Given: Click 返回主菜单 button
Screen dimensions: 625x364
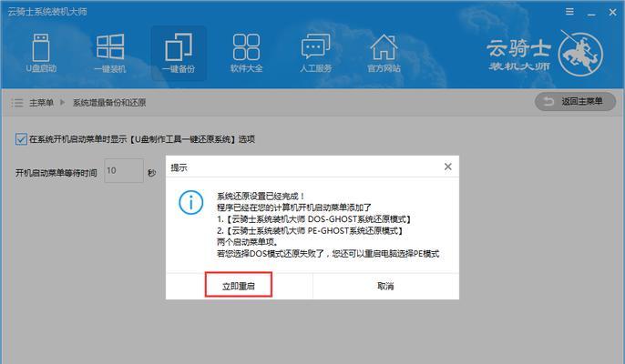Looking at the screenshot, I should [574, 102].
